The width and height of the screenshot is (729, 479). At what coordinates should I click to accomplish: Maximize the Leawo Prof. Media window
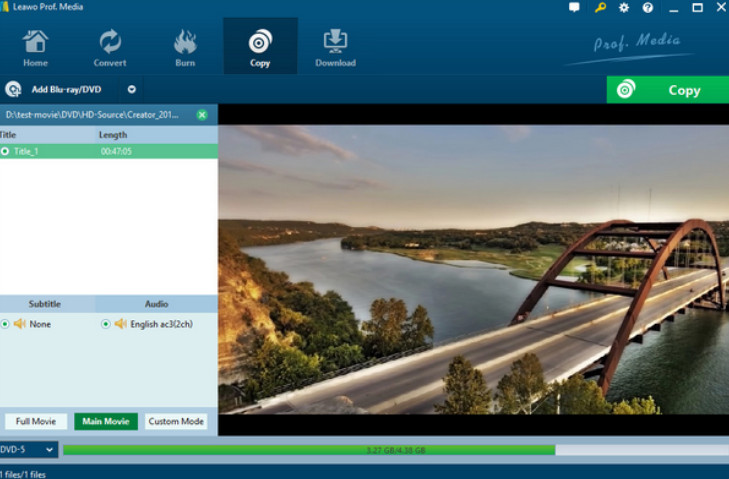pos(697,7)
